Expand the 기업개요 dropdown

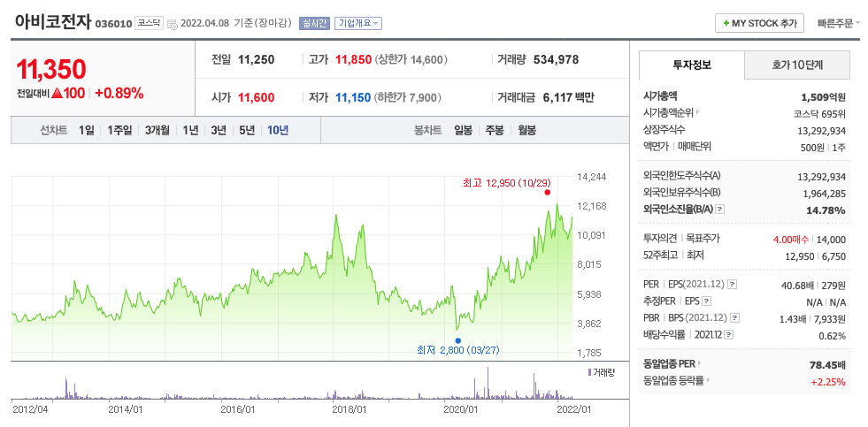click(x=358, y=23)
